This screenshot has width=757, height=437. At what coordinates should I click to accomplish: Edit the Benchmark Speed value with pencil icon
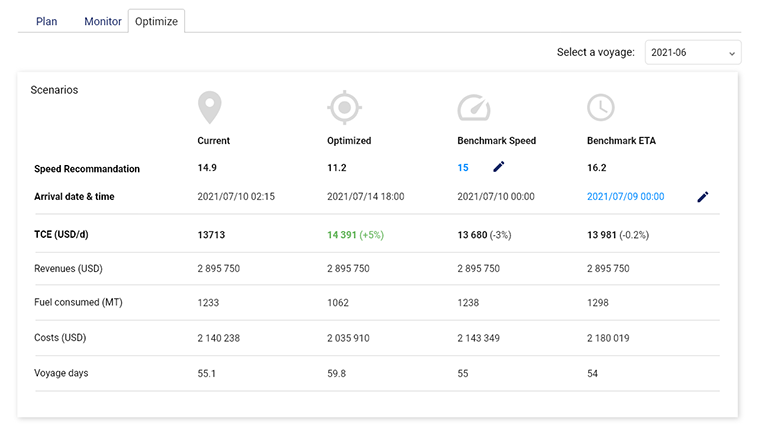499,168
